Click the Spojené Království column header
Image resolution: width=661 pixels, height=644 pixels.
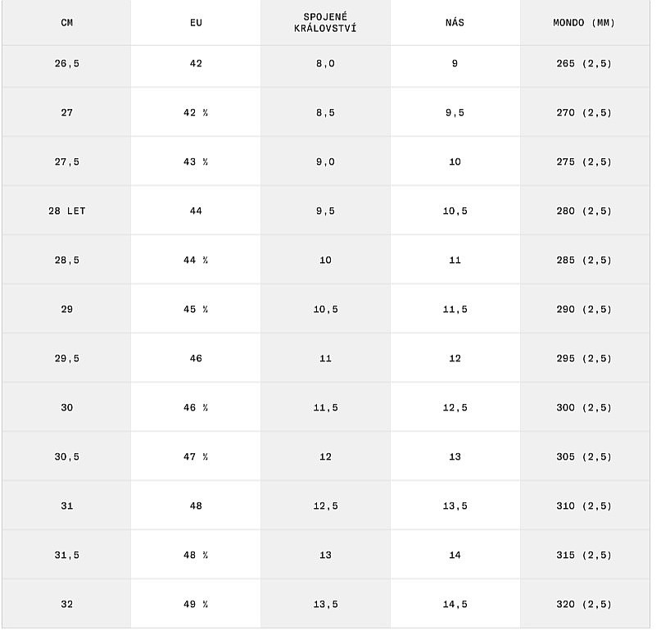(x=325, y=23)
